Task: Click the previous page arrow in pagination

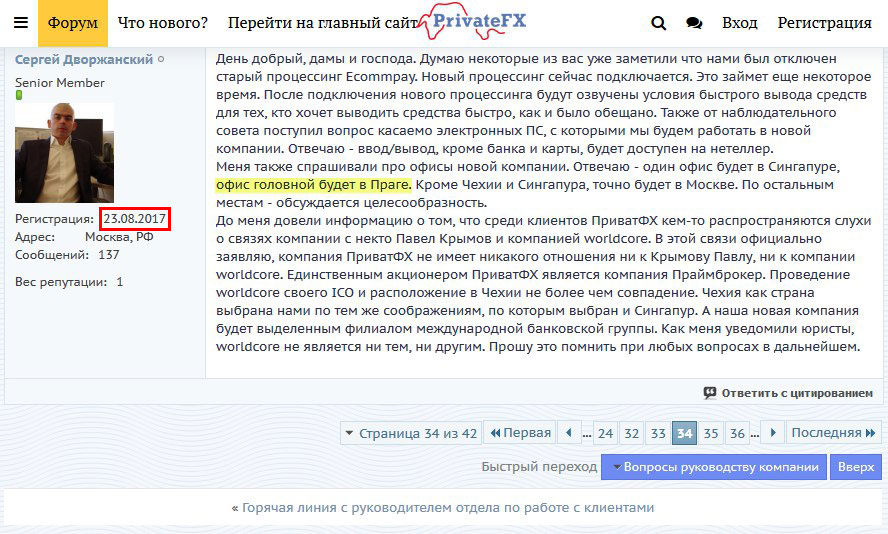Action: coord(569,433)
